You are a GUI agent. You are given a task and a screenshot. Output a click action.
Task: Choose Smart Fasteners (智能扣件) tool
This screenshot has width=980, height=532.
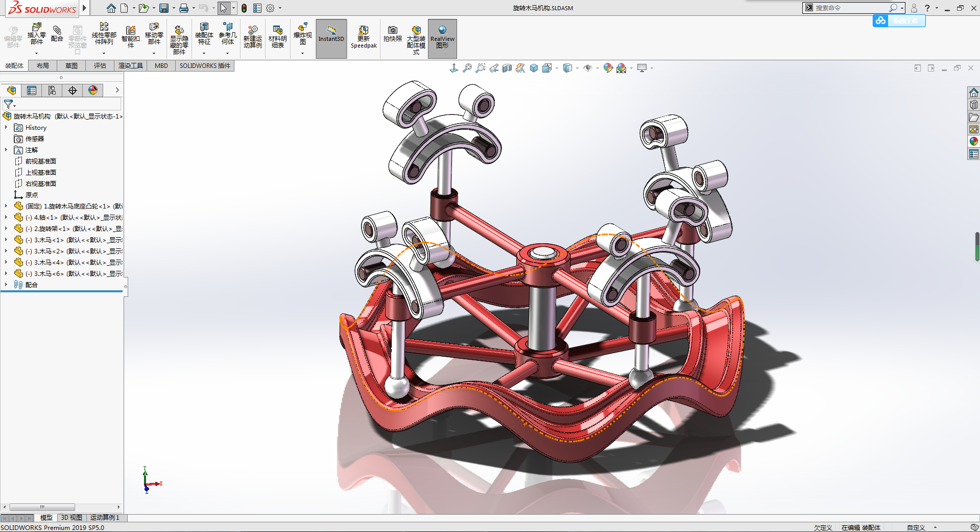(x=130, y=37)
